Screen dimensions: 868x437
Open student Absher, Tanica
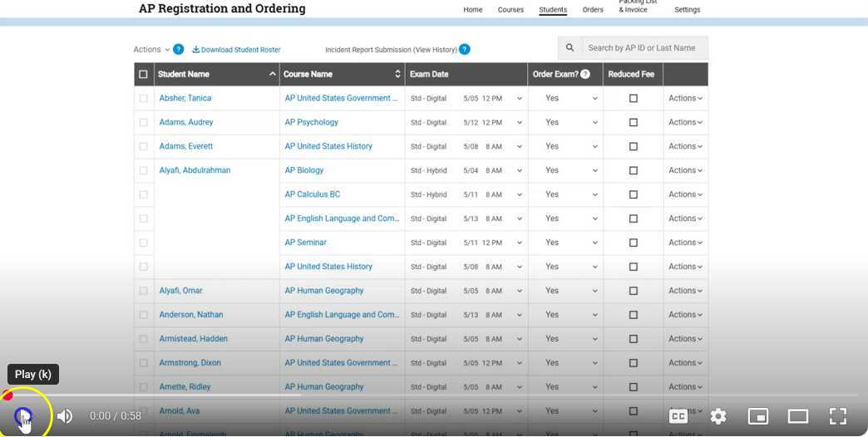click(185, 99)
